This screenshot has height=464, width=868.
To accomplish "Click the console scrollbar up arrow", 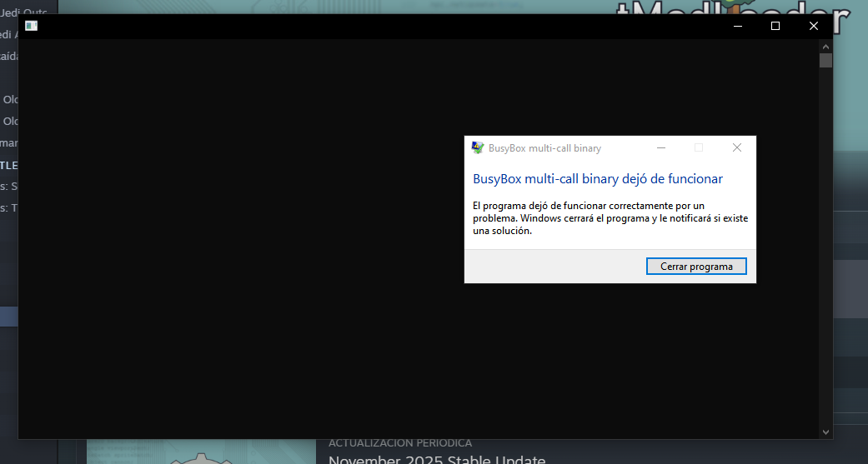I will click(x=825, y=47).
